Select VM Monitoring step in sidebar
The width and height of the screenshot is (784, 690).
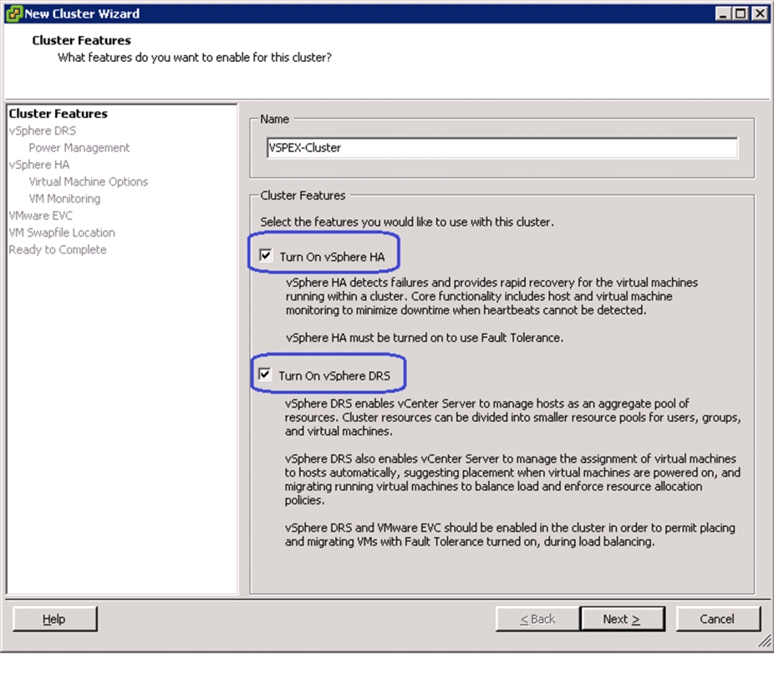point(64,199)
